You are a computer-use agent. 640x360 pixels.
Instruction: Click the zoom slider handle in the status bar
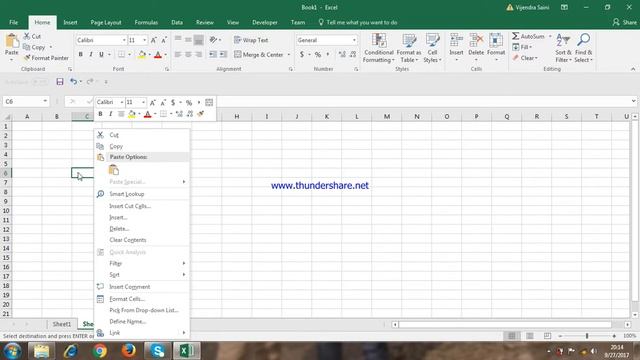587,336
